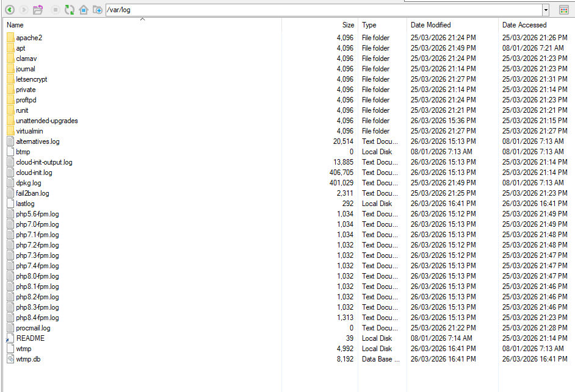575x392 pixels.
Task: Click the Forward navigation arrow
Action: [24, 10]
